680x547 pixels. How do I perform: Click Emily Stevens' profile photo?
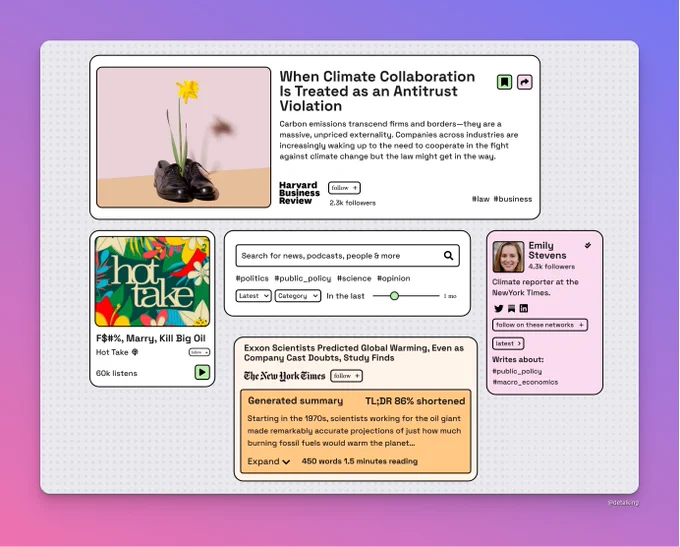[508, 257]
